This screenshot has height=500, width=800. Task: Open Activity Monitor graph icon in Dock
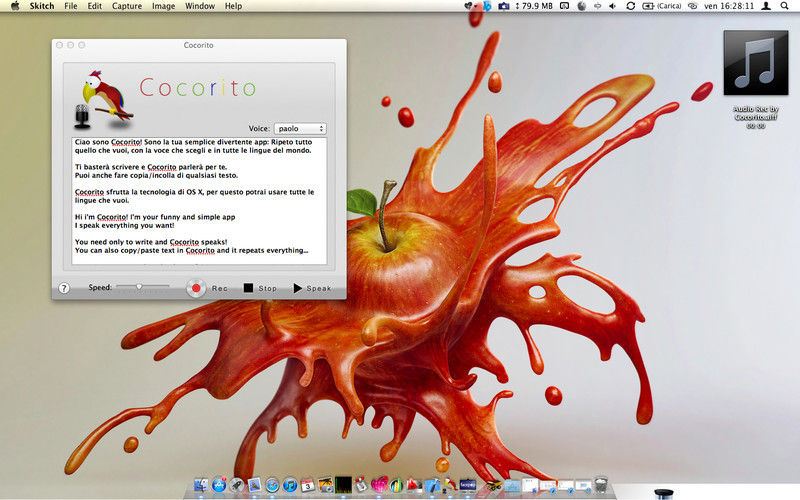point(343,485)
